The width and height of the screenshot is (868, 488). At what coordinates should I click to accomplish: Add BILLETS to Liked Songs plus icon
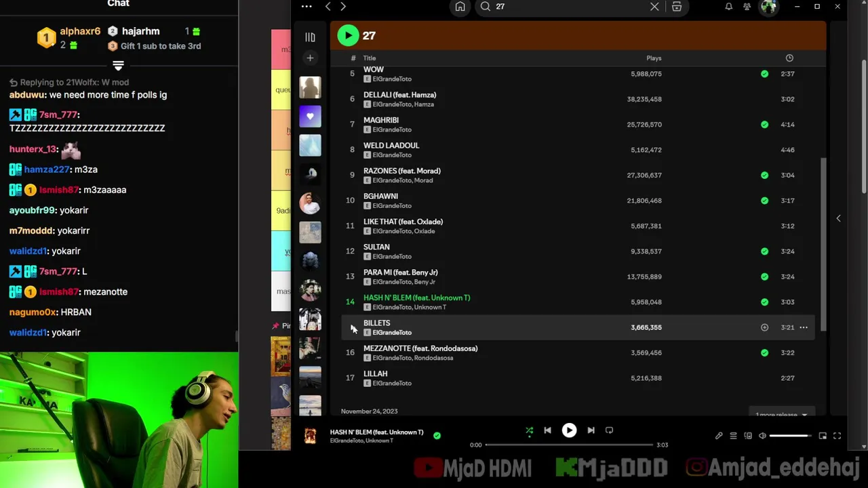(764, 327)
